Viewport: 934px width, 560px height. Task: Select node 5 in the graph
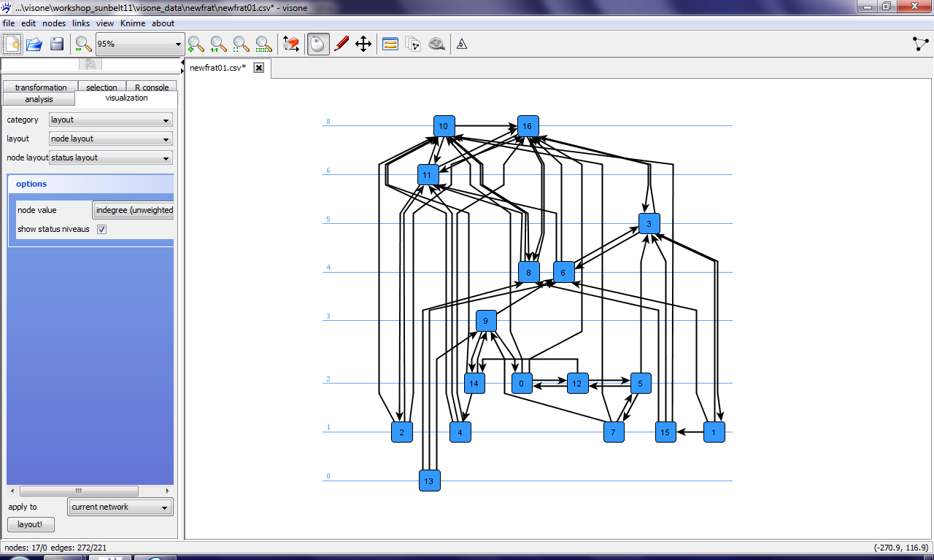point(641,384)
